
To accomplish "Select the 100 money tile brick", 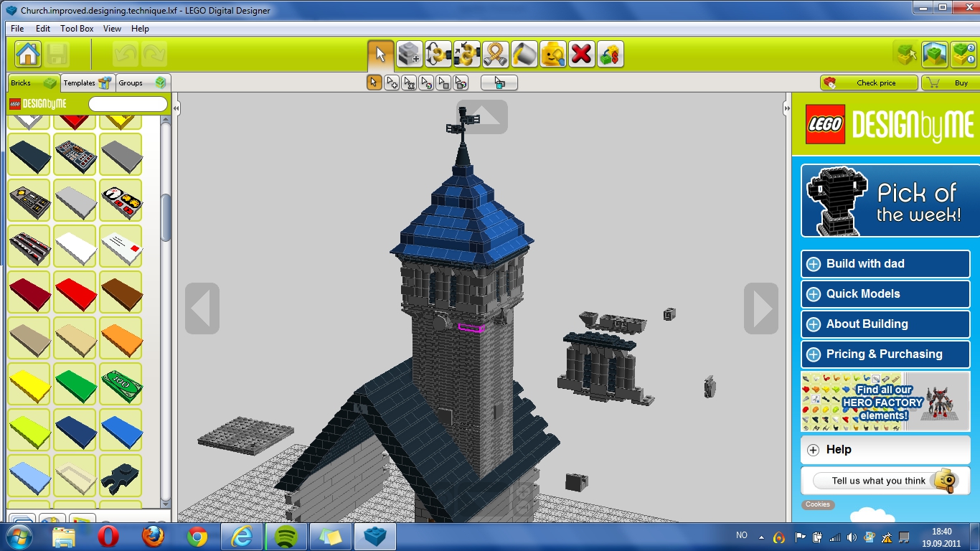I will coord(121,384).
